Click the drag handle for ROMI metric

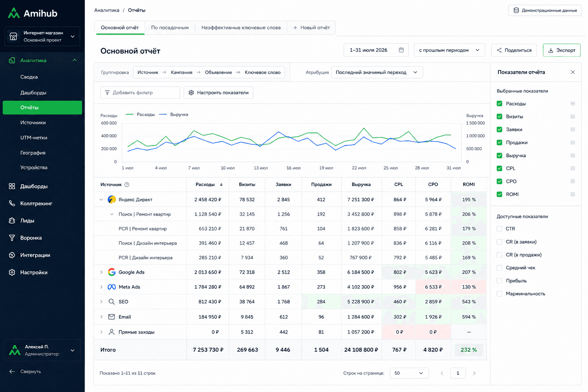click(x=573, y=194)
